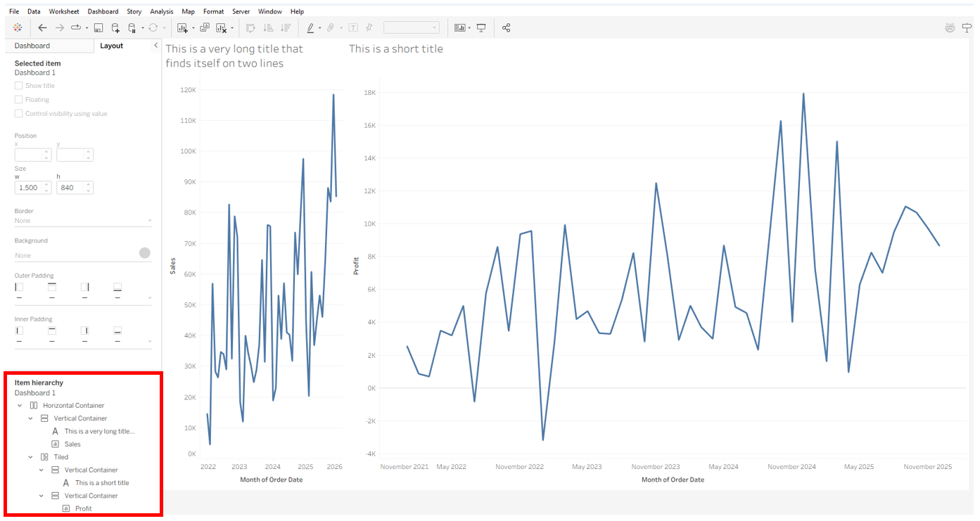Click the Replay animation toolbar icon
Screen dimensions: 980x521
pyautogui.click(x=76, y=27)
